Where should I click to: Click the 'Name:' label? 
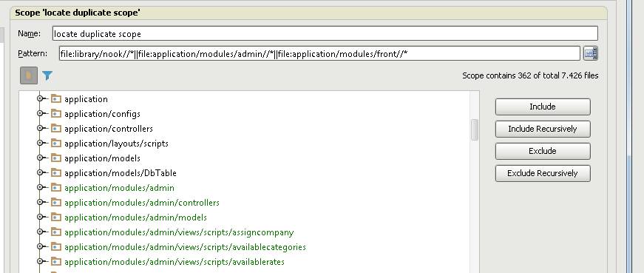pyautogui.click(x=29, y=34)
